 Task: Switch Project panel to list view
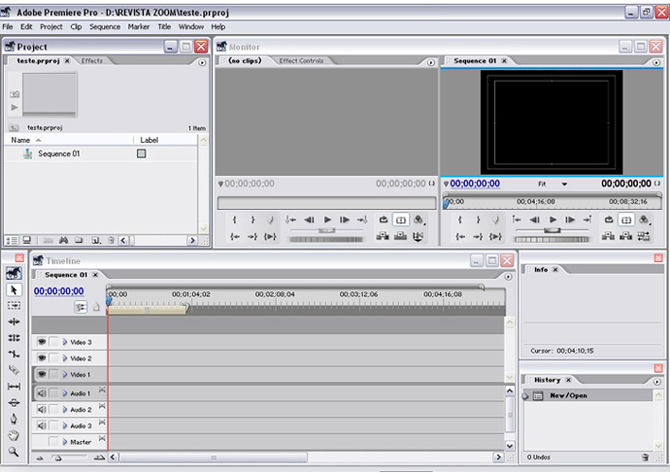coord(11,240)
